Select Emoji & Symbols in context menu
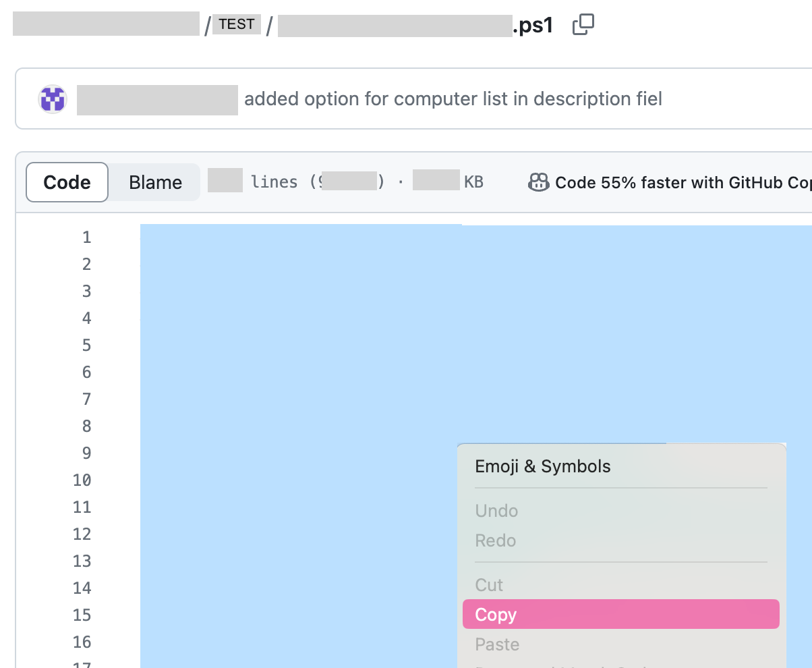The image size is (812, 668). click(x=543, y=466)
